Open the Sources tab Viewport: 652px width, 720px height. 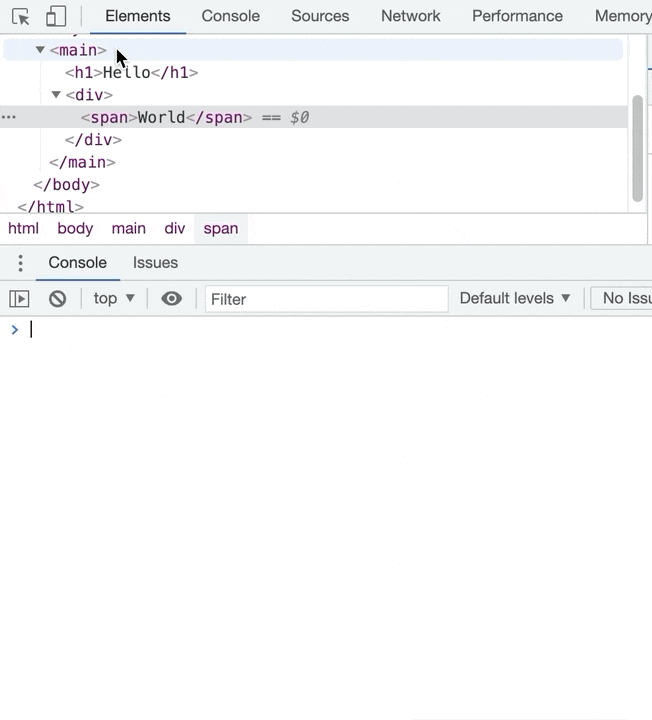(x=320, y=16)
